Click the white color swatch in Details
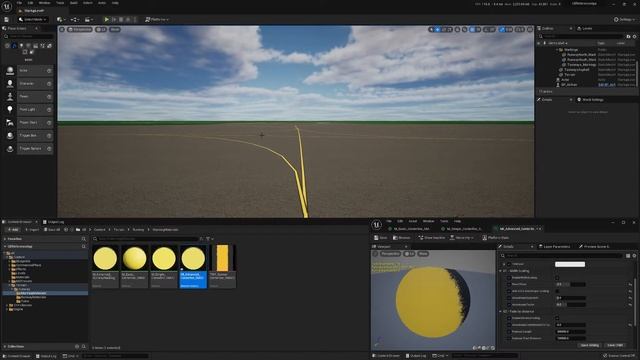640x360 pixels. pyautogui.click(x=570, y=264)
